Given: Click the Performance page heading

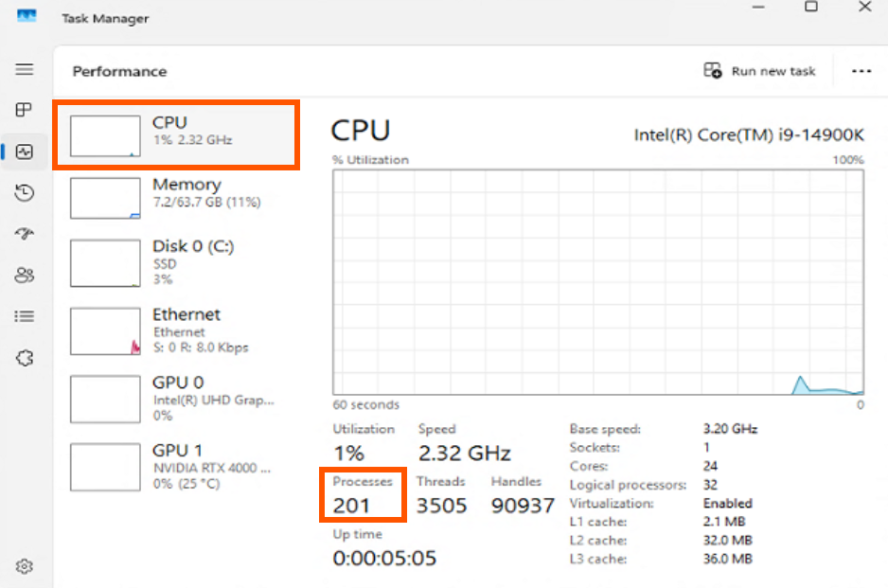Looking at the screenshot, I should 119,71.
